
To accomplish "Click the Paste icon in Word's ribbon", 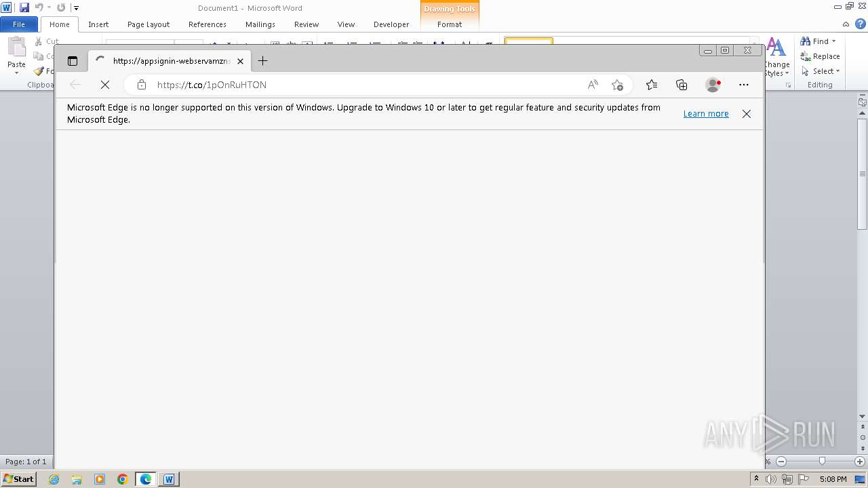I will coord(16,49).
